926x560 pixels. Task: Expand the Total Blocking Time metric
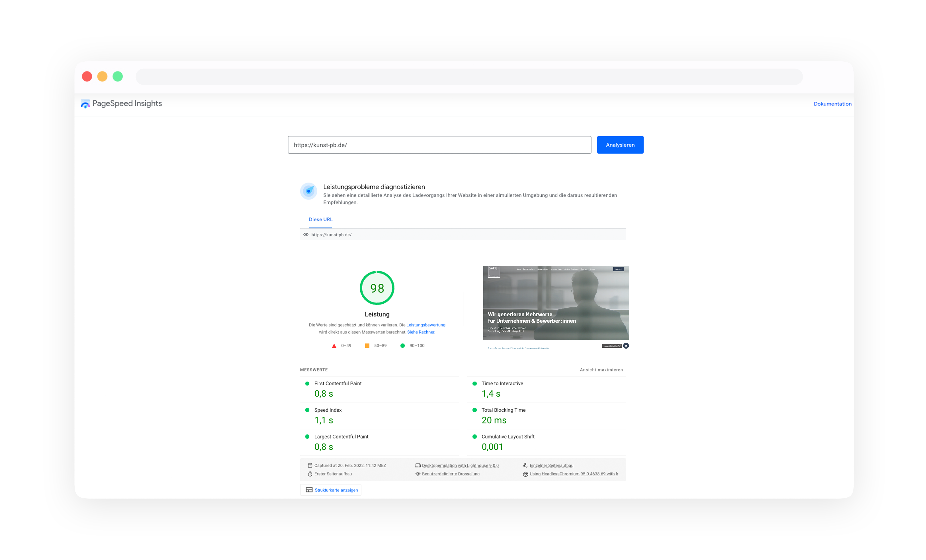503,410
